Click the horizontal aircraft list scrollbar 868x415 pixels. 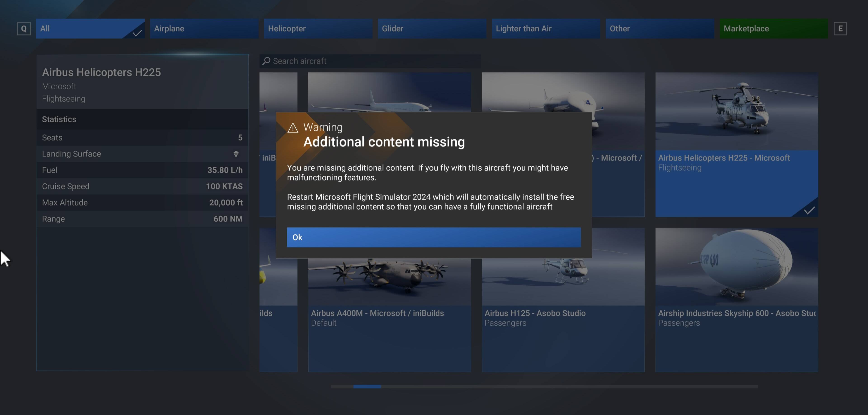(x=544, y=386)
